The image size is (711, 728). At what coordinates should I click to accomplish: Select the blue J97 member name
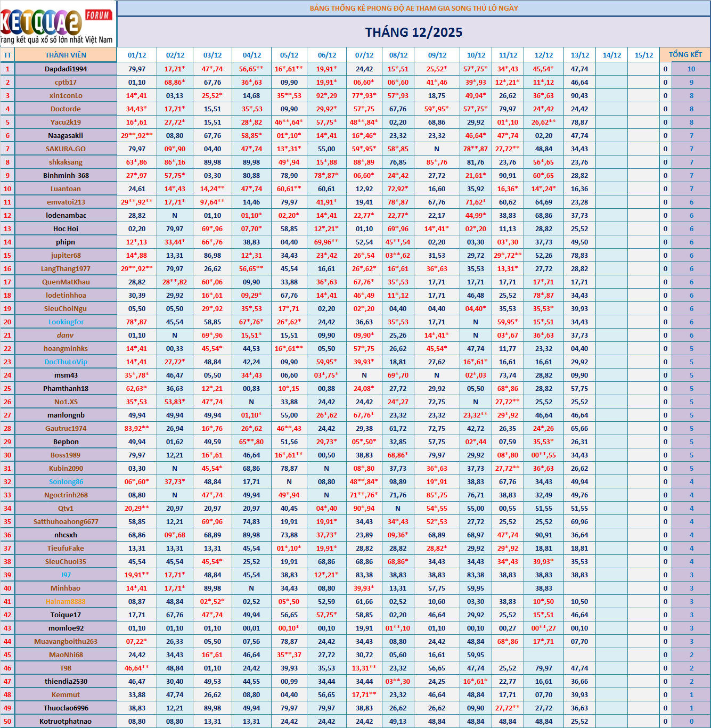pos(66,575)
